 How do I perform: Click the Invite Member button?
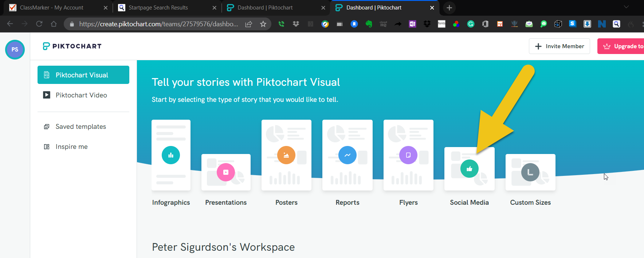pos(559,46)
